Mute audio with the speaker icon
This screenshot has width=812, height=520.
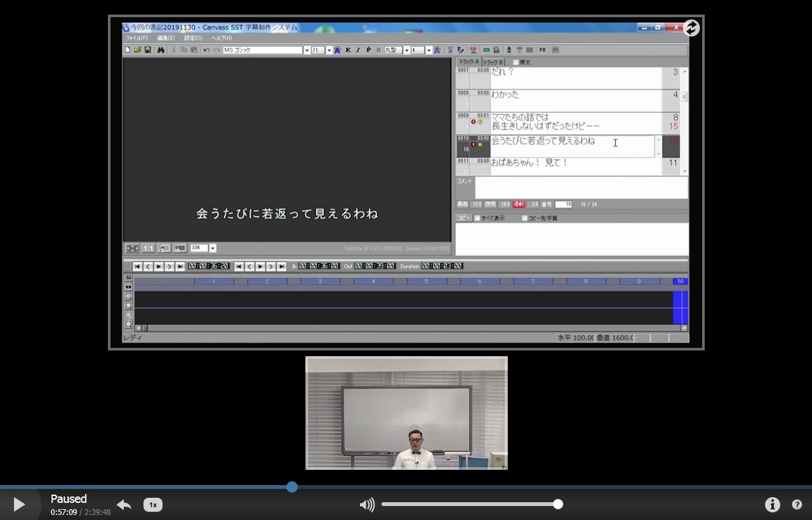tap(367, 505)
